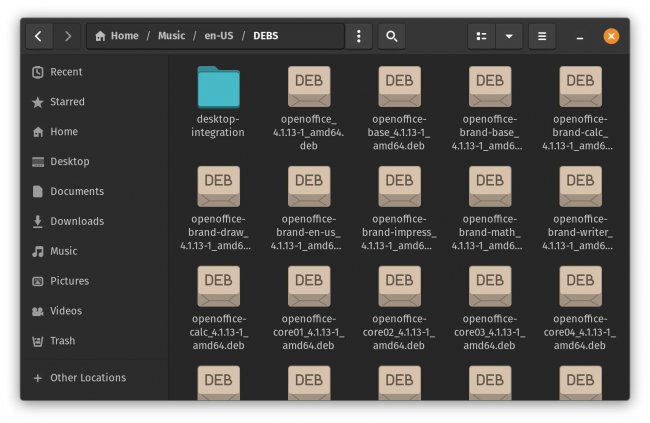Select openoffice-brand-draw deb package icon

click(x=218, y=187)
